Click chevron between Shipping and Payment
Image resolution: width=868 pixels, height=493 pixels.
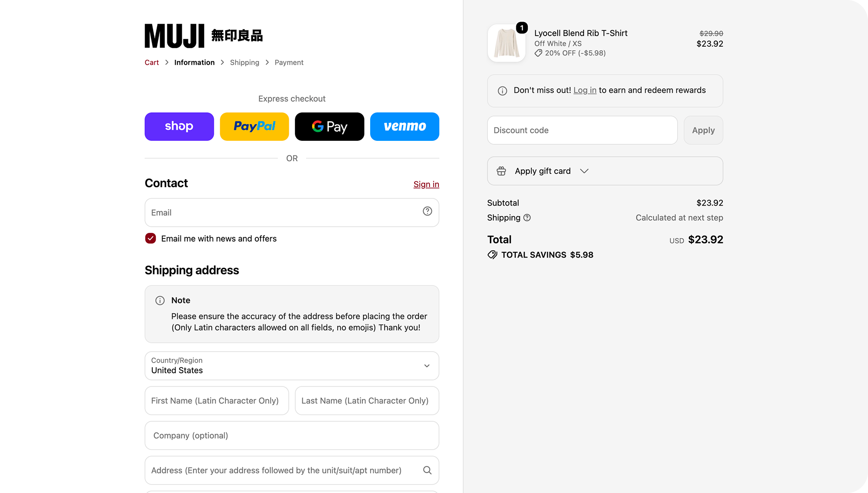click(267, 63)
